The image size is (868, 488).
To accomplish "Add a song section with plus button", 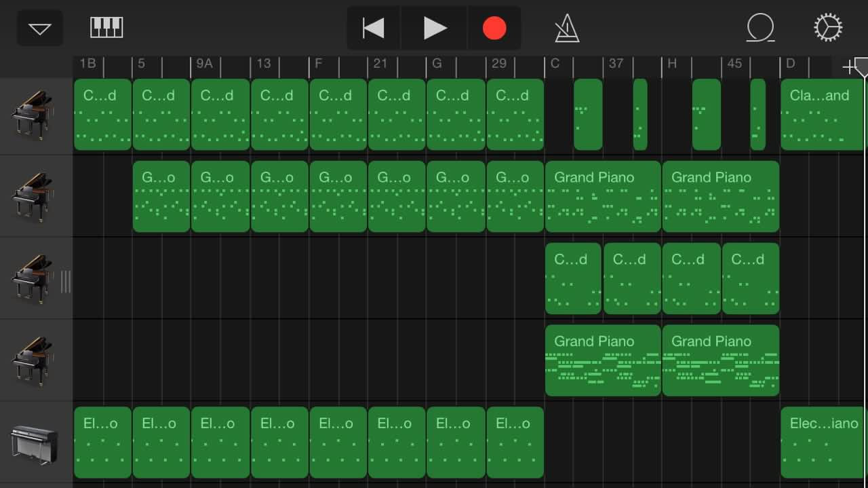I will tap(848, 67).
